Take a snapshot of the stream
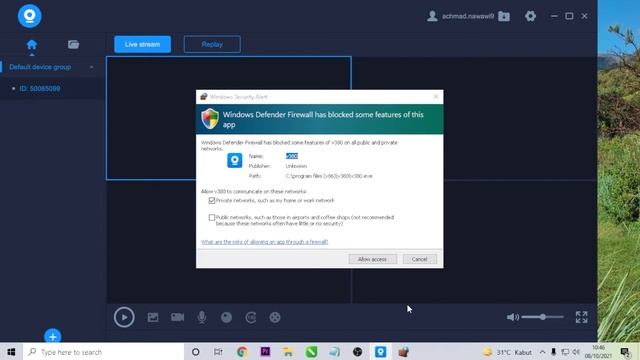This screenshot has width=640, height=360. pos(153,317)
